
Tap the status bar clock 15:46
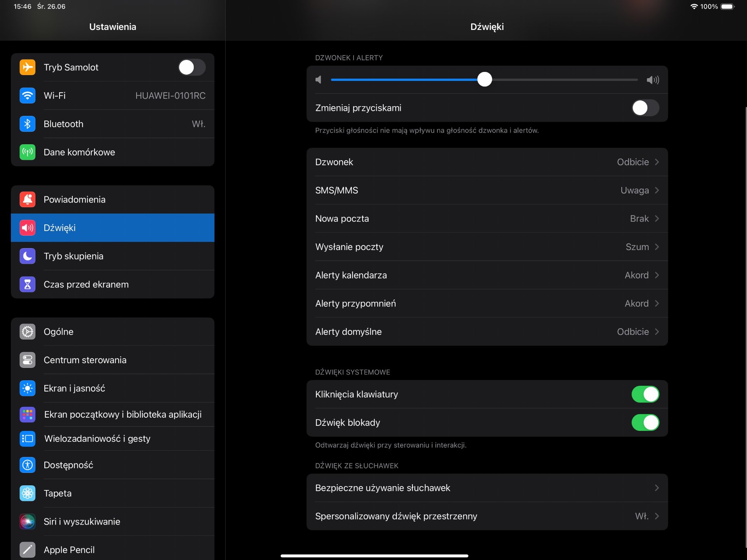click(22, 7)
